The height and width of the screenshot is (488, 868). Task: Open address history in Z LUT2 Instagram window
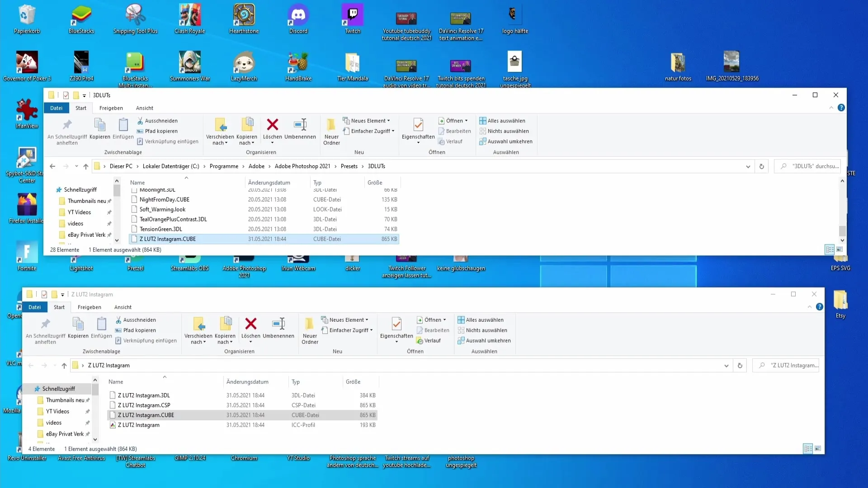[x=726, y=366]
